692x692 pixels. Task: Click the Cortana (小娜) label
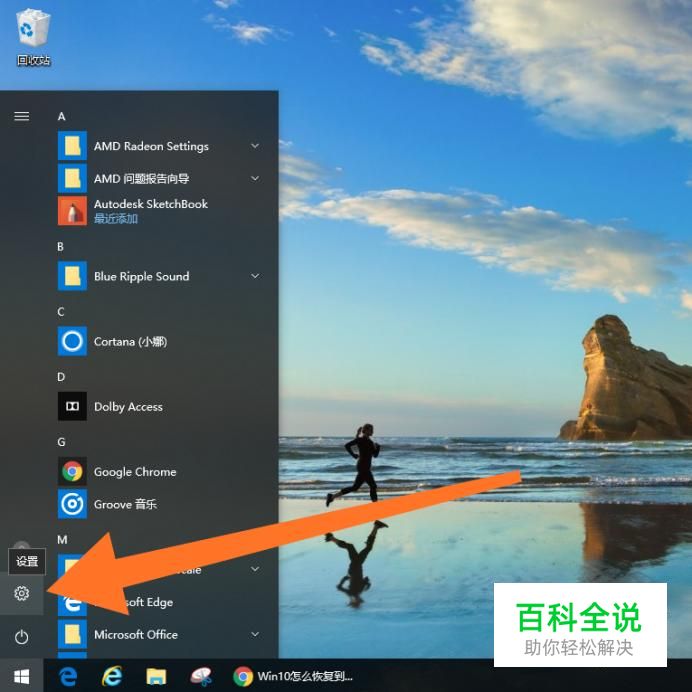[x=130, y=342]
